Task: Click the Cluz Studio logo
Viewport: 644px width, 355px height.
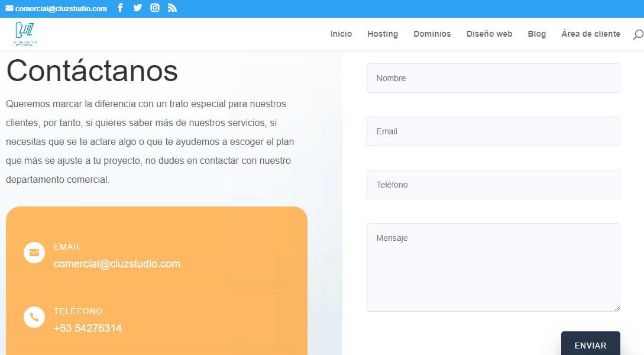Action: click(25, 34)
